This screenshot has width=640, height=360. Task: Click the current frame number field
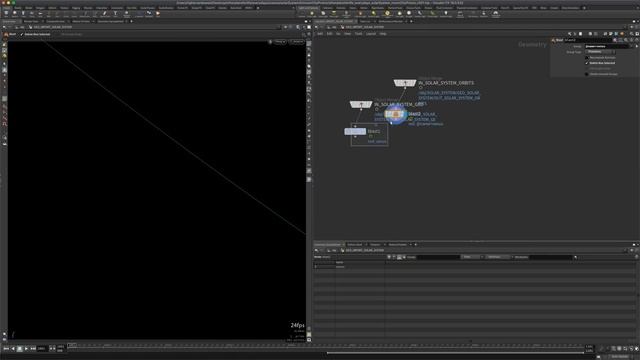tap(42, 349)
